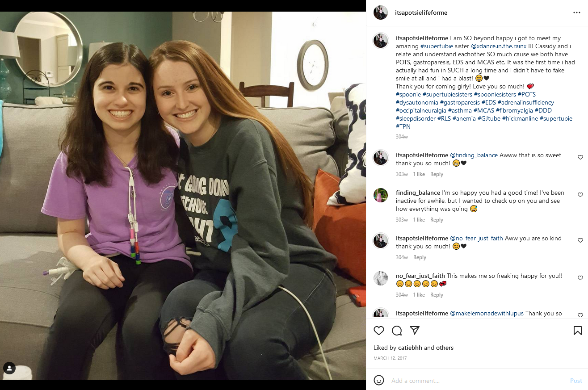Image resolution: width=588 pixels, height=390 pixels.
Task: Like the @finding_balance reply comment heart
Action: point(580,157)
